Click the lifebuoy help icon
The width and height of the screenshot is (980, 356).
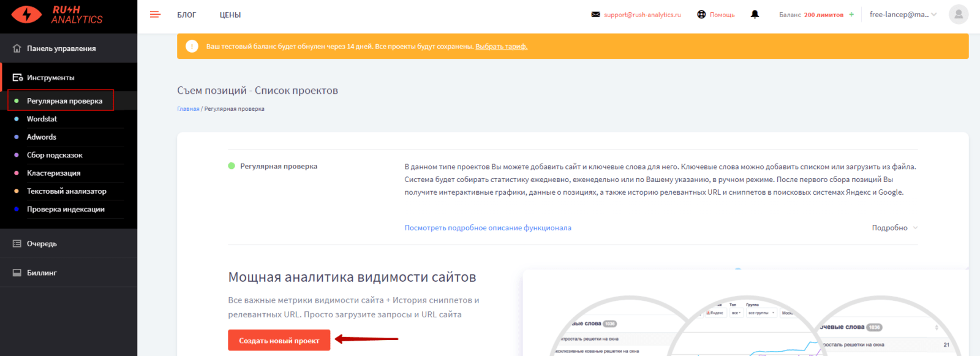[701, 14]
